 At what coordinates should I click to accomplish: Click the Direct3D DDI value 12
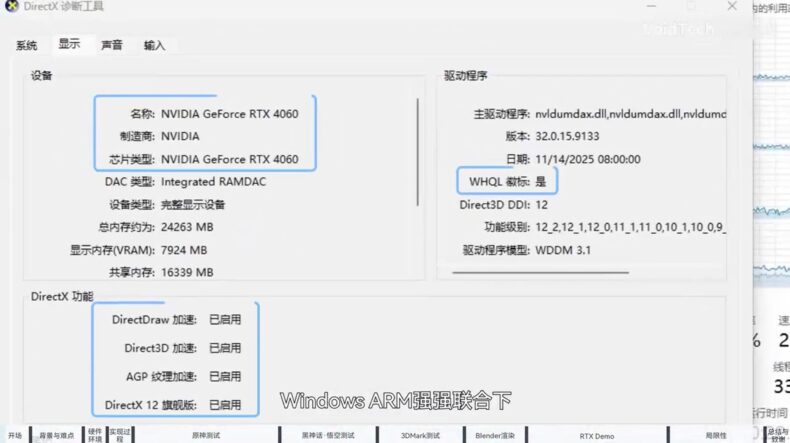pyautogui.click(x=542, y=205)
